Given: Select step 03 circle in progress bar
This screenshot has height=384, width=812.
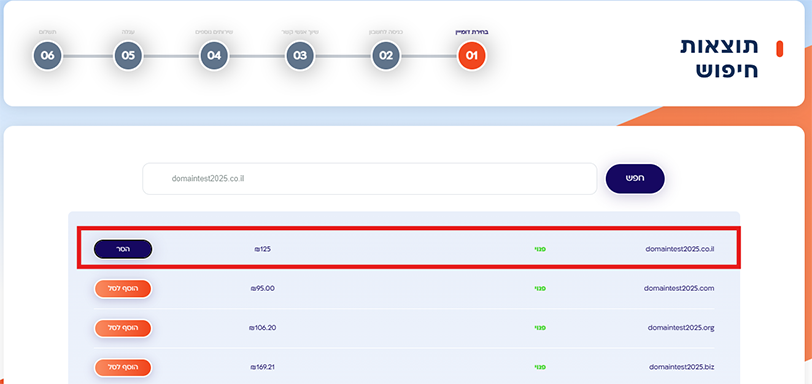Looking at the screenshot, I should 300,55.
